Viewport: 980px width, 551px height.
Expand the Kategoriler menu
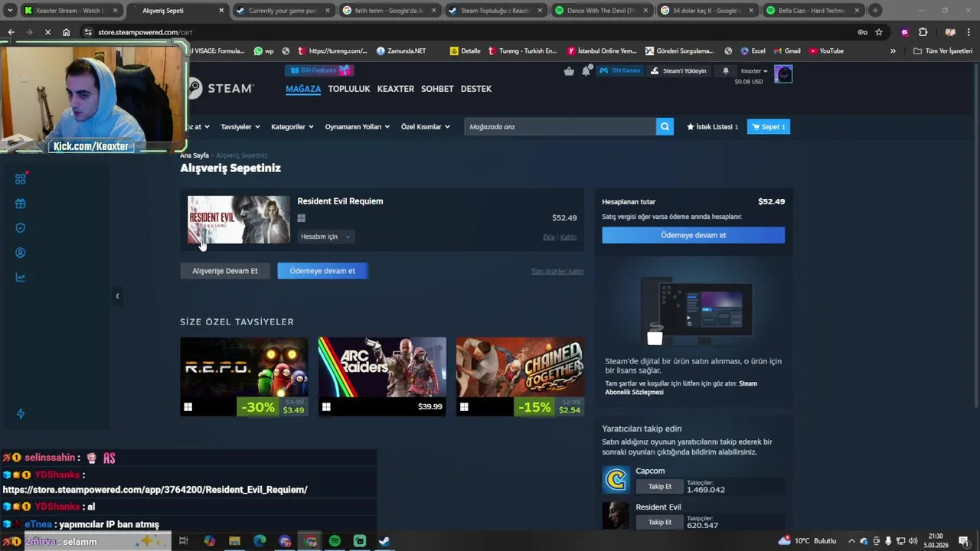[292, 127]
